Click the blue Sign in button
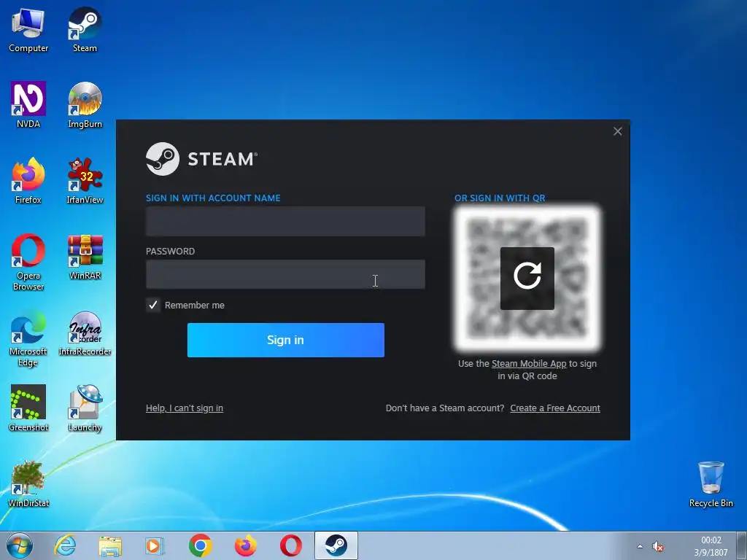Screen dimensions: 747x560 pos(286,340)
